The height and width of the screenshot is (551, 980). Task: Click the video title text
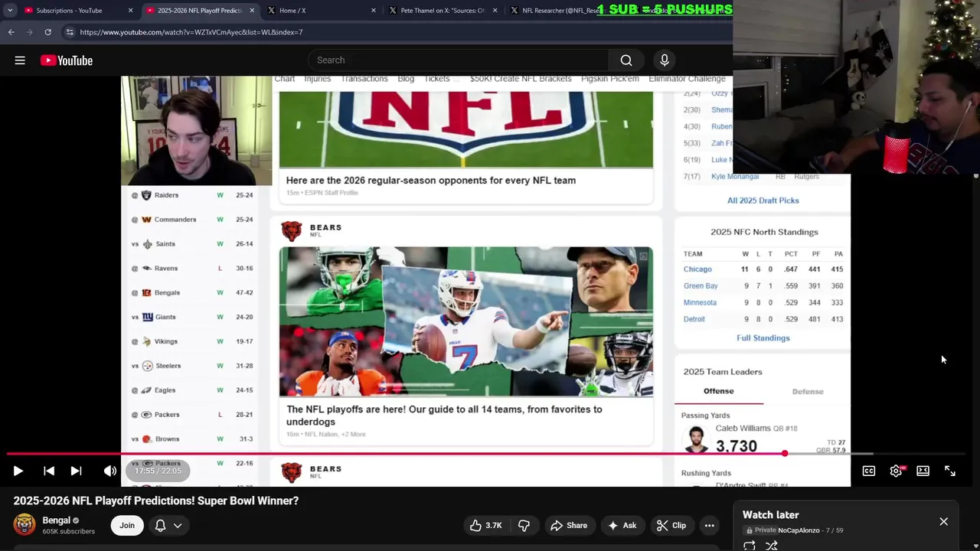tap(156, 500)
